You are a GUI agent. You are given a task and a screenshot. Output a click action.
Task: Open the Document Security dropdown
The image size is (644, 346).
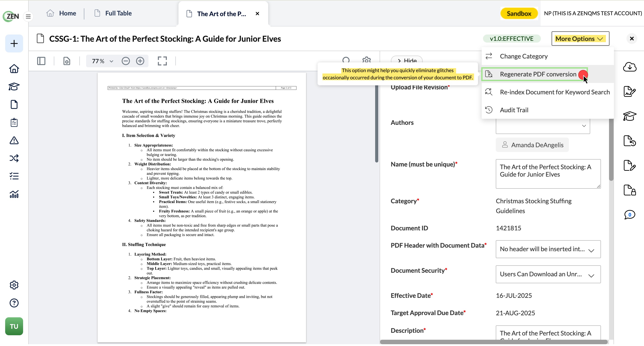click(x=548, y=275)
